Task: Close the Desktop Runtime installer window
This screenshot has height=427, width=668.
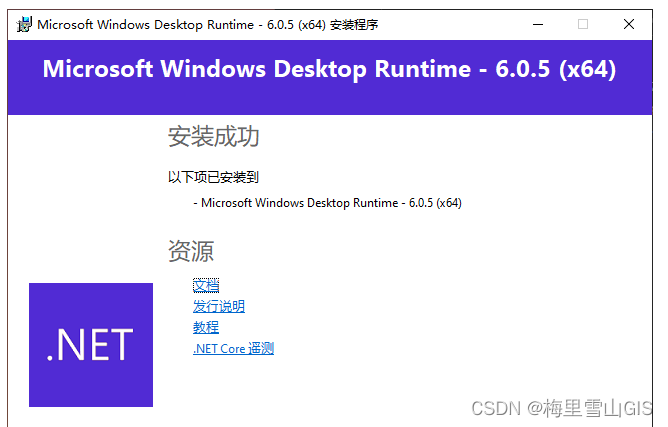Action: tap(629, 25)
